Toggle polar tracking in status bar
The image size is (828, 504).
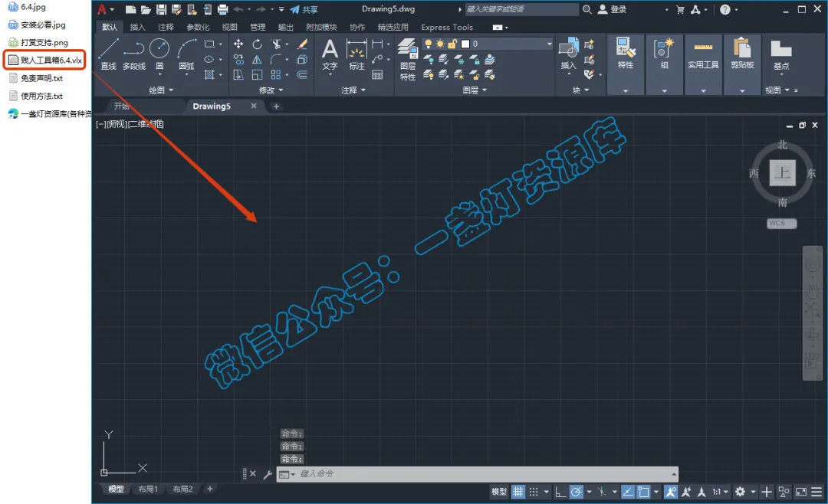576,492
